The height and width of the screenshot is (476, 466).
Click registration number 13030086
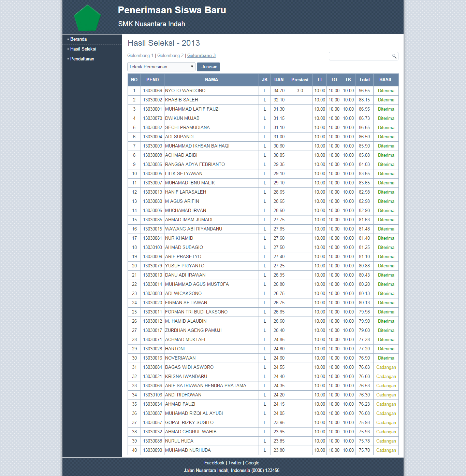click(x=152, y=164)
